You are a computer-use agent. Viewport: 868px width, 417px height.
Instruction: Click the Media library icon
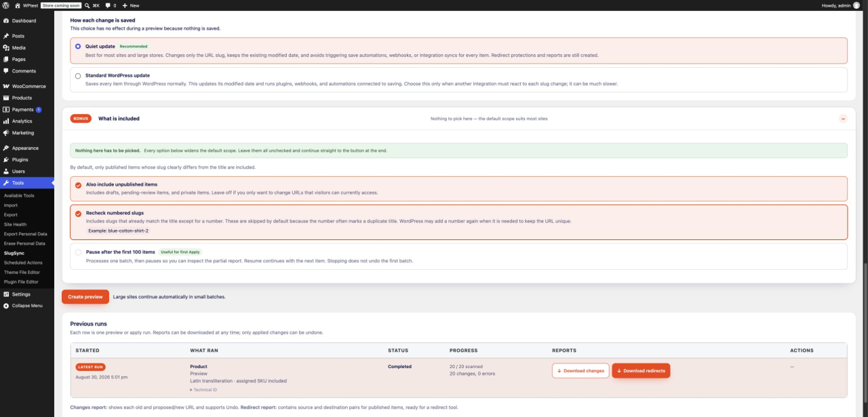pyautogui.click(x=6, y=47)
